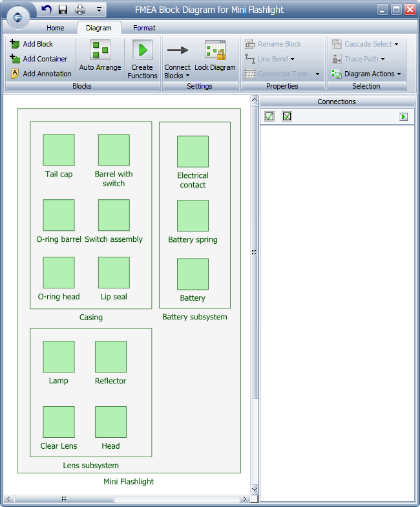Click Rename Block
The width and height of the screenshot is (420, 507).
click(273, 44)
